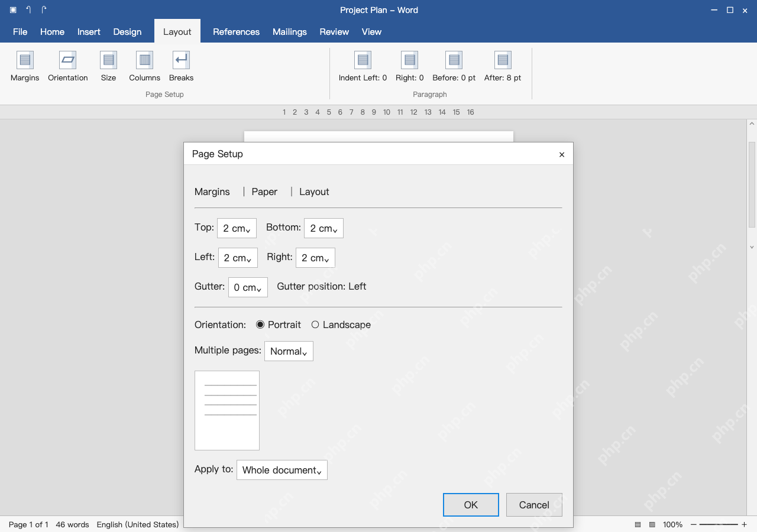Click the spacing After icon
Screen dimensions: 757x532
click(503, 60)
